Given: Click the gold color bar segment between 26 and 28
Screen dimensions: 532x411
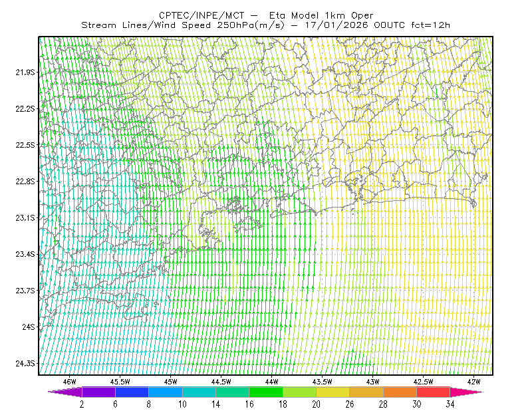Looking at the screenshot, I should click(366, 392).
